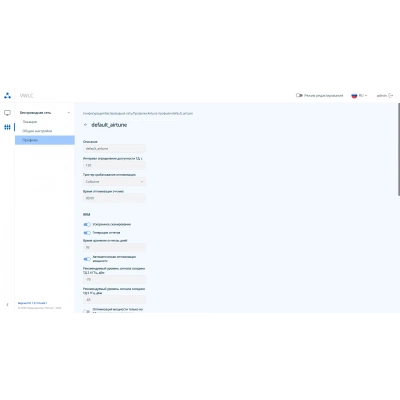Open the monitoring display icon in sidebar

tap(7, 113)
